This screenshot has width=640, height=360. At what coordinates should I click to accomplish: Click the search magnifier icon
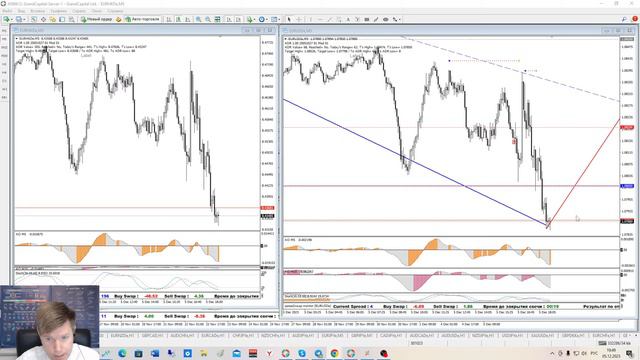click(x=624, y=19)
